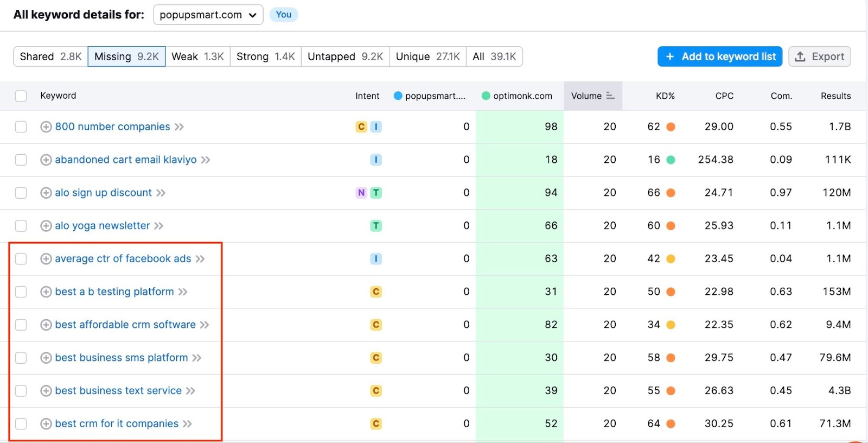Viewport: 868px width, 443px height.
Task: Click plus icon beside '800 number companies'
Action: point(46,127)
